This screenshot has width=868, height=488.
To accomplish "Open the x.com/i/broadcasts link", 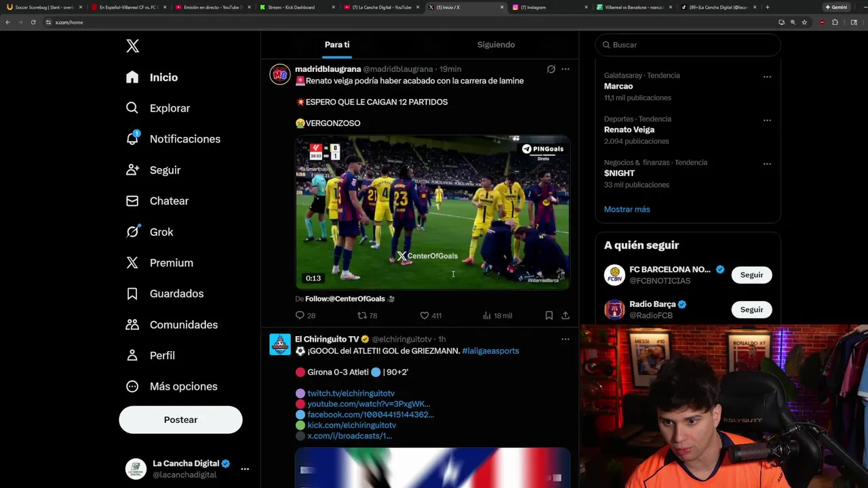I will [x=349, y=436].
